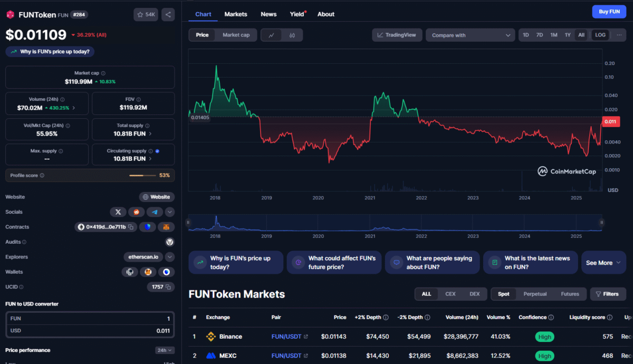Open the CertiK audit badge icon
Image resolution: width=633 pixels, height=364 pixels.
pos(169,242)
